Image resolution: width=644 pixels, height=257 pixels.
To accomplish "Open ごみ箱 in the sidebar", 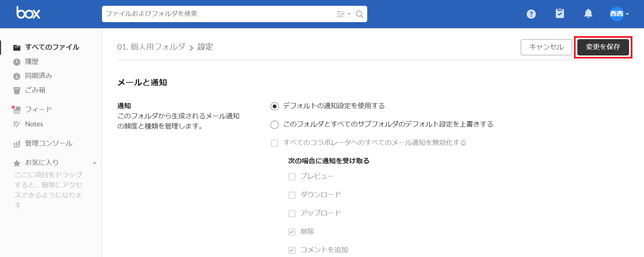I will [x=35, y=90].
